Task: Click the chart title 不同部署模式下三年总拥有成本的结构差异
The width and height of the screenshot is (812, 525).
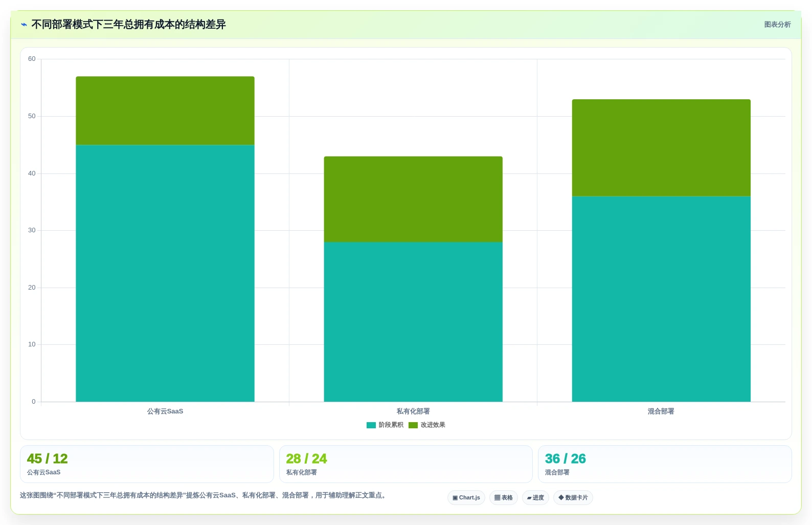Action: click(x=128, y=25)
